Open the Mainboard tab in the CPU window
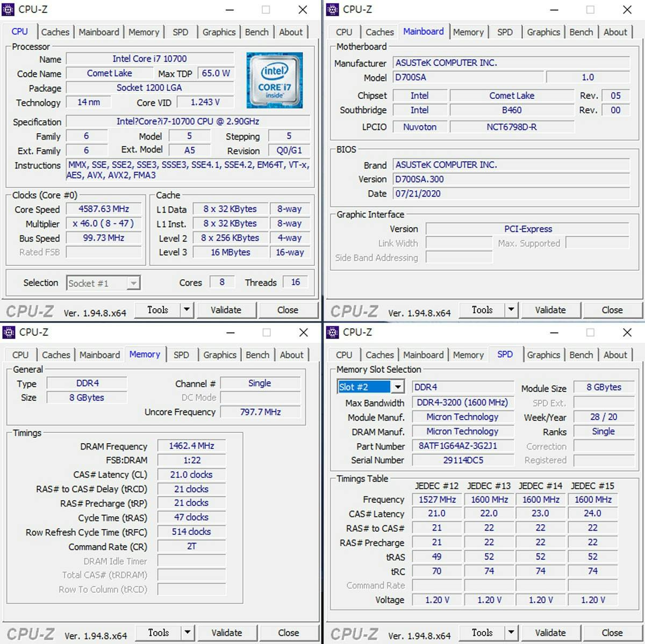The width and height of the screenshot is (645, 644). [99, 32]
